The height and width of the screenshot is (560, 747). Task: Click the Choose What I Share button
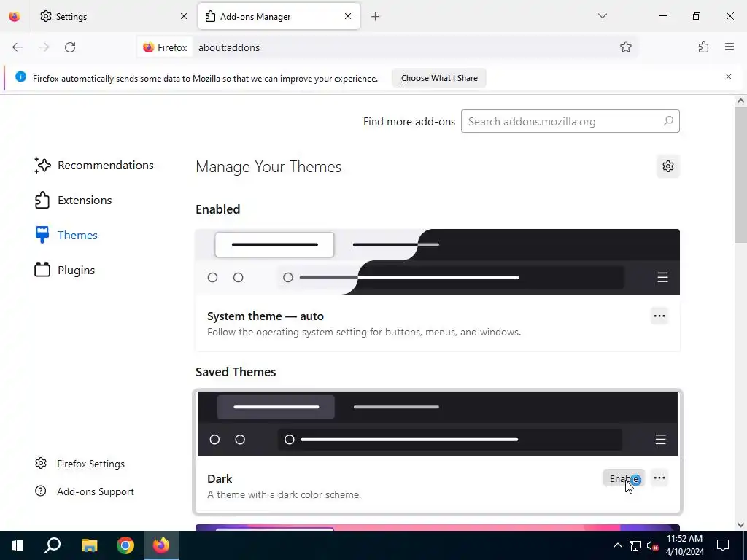[x=439, y=78]
